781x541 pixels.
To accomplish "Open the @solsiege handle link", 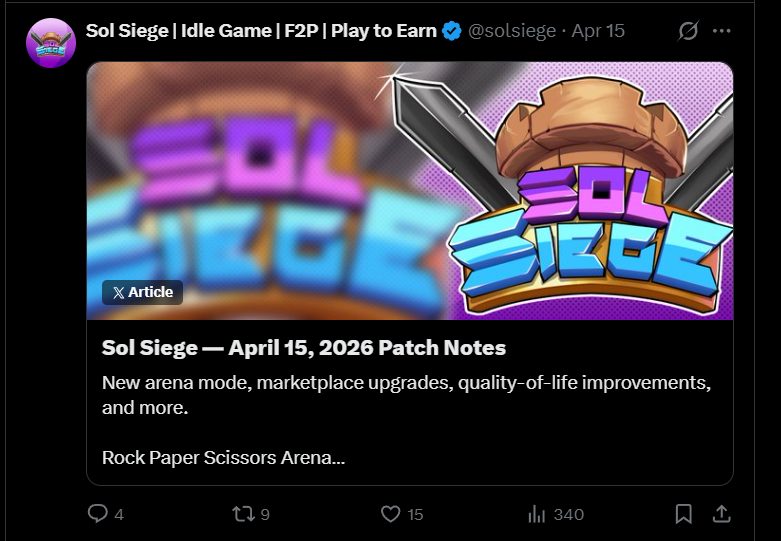I will coord(512,31).
